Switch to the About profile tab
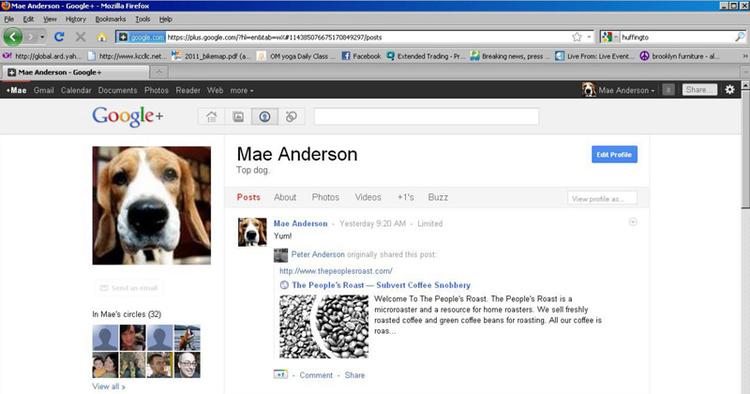 click(285, 197)
